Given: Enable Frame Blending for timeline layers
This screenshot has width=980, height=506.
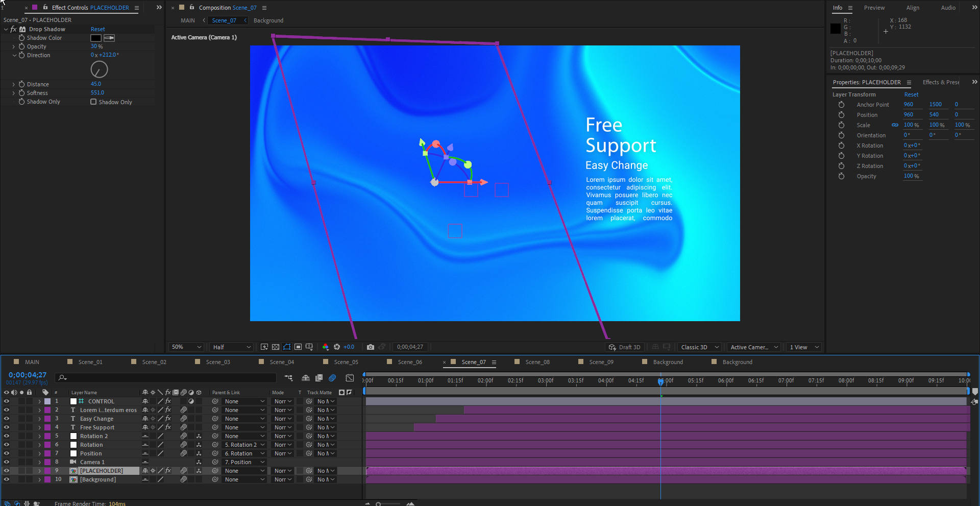Looking at the screenshot, I should coord(319,378).
